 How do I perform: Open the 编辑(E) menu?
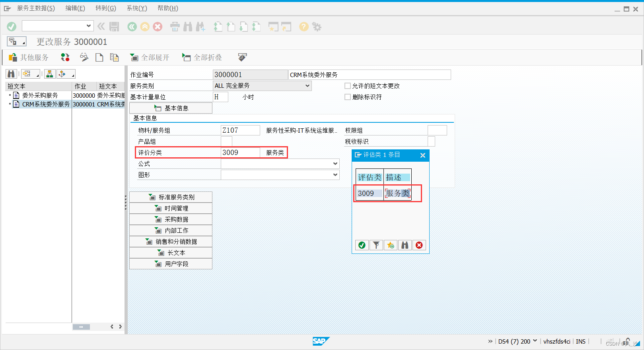coord(75,8)
